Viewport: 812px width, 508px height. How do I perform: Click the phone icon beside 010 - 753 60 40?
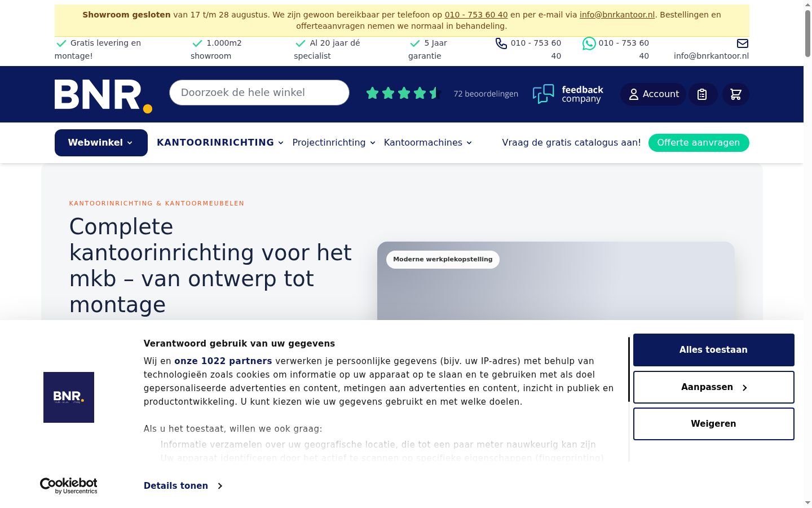[x=501, y=43]
